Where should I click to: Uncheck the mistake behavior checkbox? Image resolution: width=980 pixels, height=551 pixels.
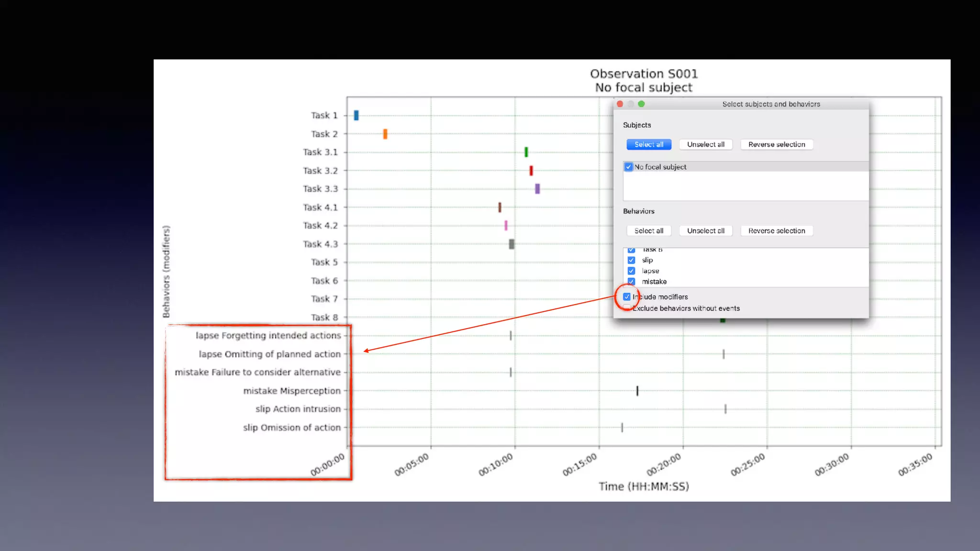[631, 281]
